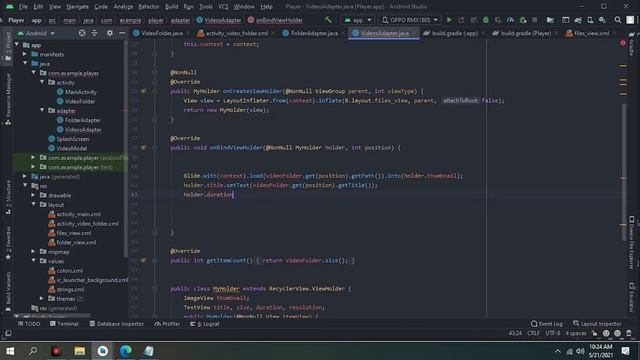Collapse the layout folder
The width and height of the screenshot is (640, 360).
(x=33, y=204)
